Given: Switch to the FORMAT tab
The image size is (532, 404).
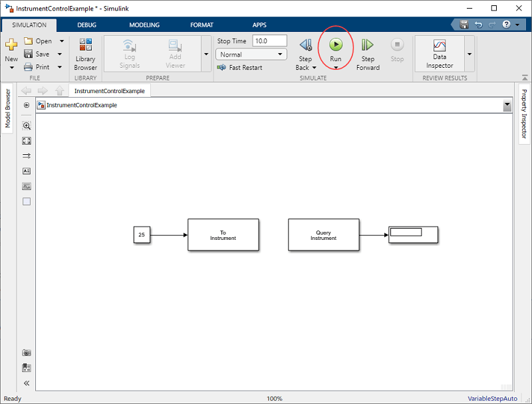Looking at the screenshot, I should (202, 25).
